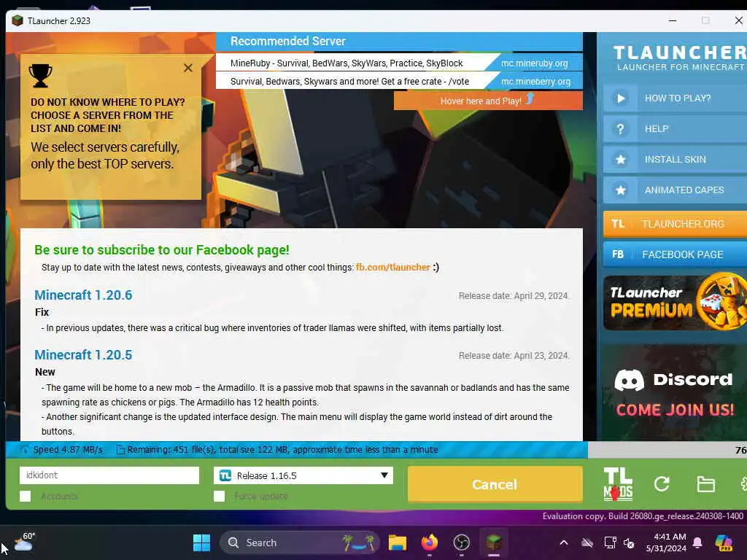This screenshot has height=560, width=747.
Task: Open Windows Start menu
Action: tap(201, 542)
